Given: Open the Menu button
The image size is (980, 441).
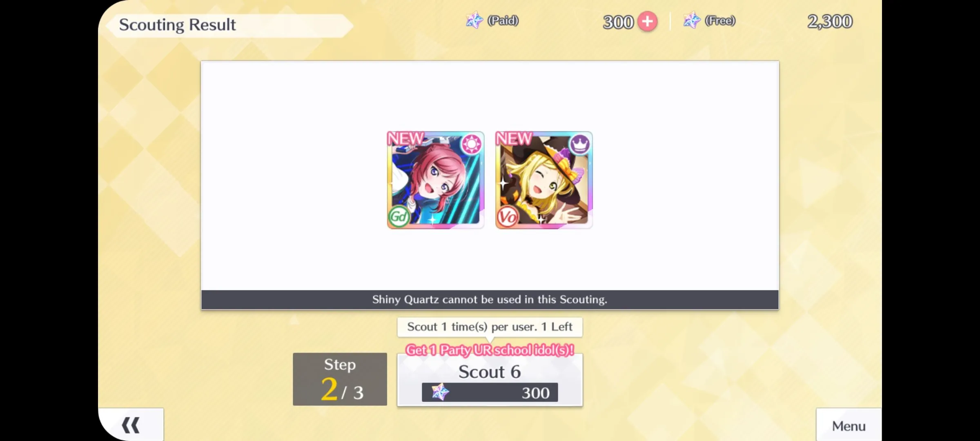Looking at the screenshot, I should tap(849, 425).
